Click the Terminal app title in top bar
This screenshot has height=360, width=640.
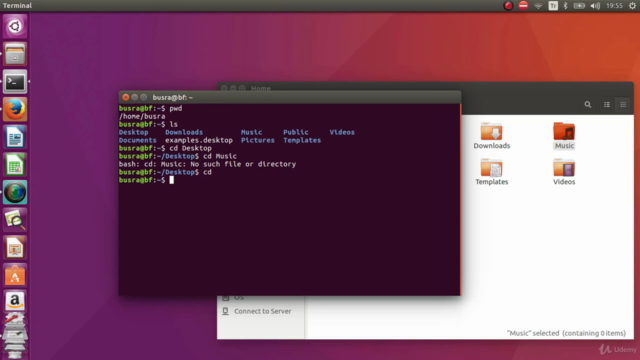17,6
